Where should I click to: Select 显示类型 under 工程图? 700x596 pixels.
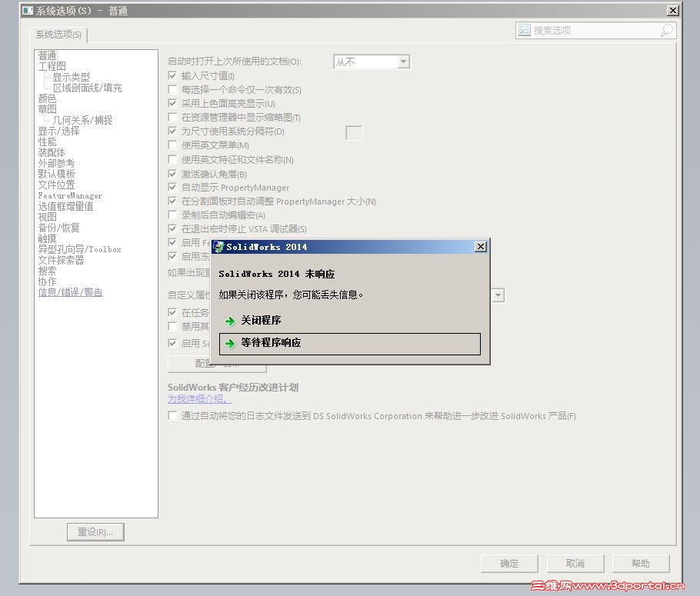[72, 77]
